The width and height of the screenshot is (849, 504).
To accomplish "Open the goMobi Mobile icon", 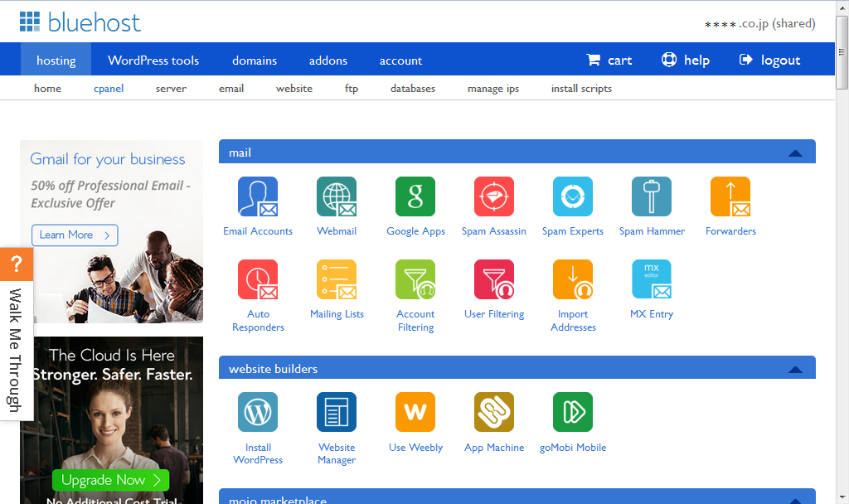I will tap(573, 412).
